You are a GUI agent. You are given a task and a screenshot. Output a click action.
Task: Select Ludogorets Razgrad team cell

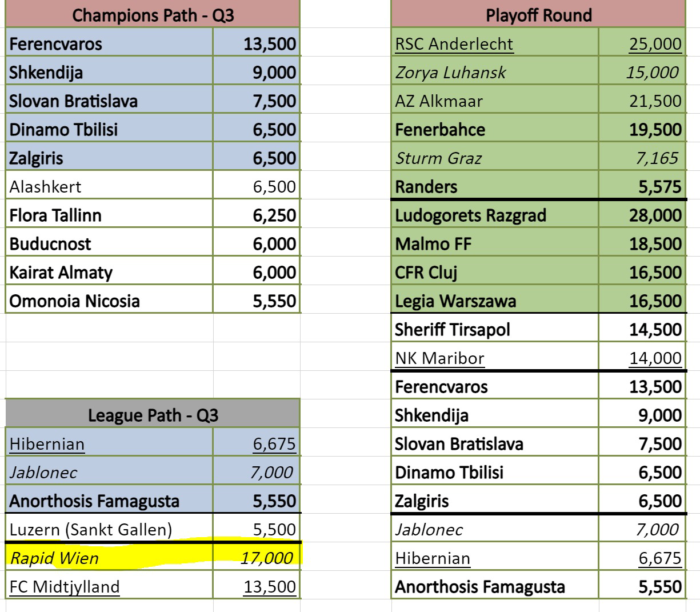click(495, 215)
